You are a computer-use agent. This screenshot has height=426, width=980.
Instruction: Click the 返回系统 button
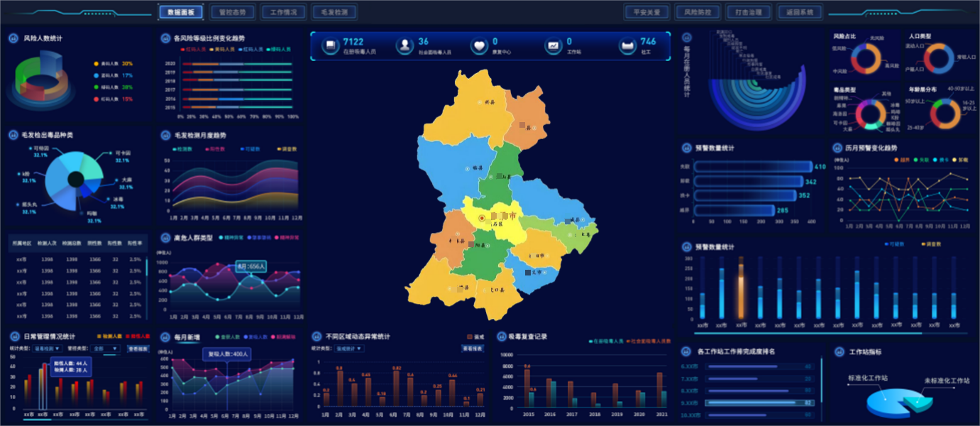(x=800, y=12)
